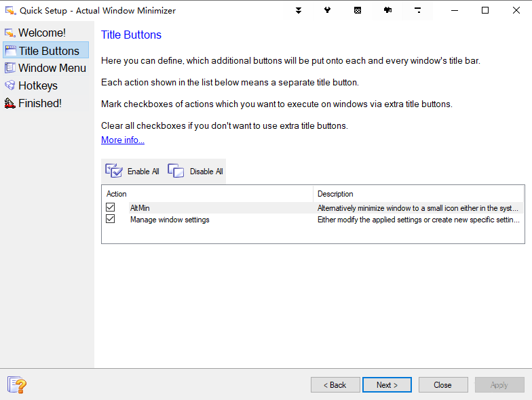
Task: Open the More info... link
Action: (123, 140)
